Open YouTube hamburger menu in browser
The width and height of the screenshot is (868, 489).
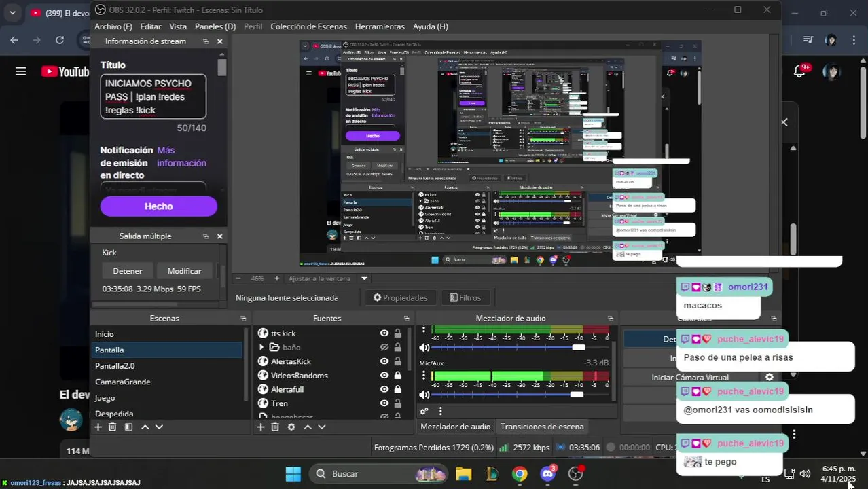[x=20, y=71]
